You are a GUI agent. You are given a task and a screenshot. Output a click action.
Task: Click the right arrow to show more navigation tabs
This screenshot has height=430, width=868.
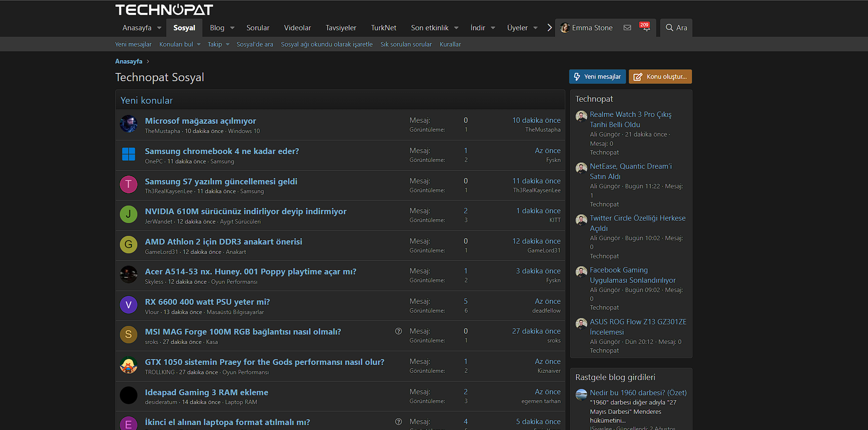click(x=550, y=28)
